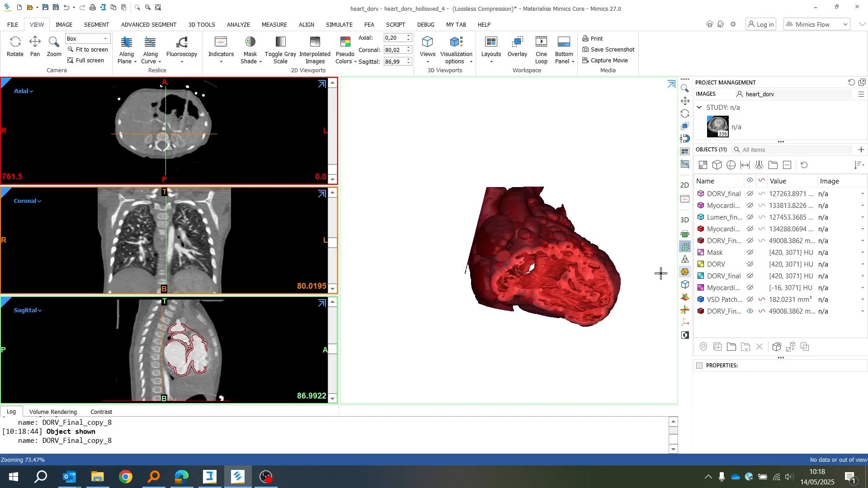Click the Interpolated Images icon

pos(315,42)
